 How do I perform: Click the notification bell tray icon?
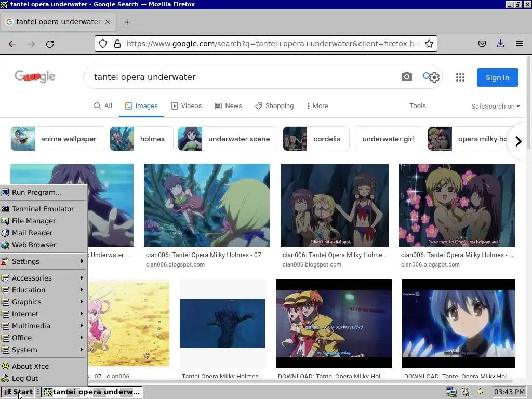(x=480, y=392)
